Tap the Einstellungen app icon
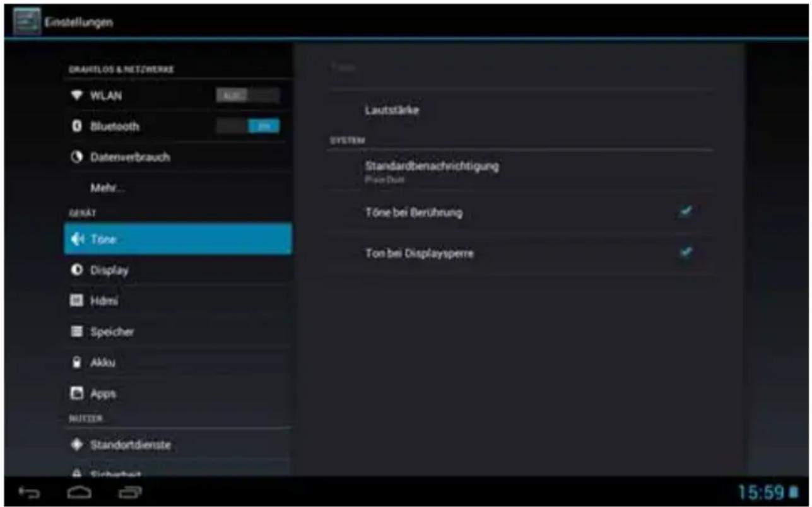 coord(26,22)
